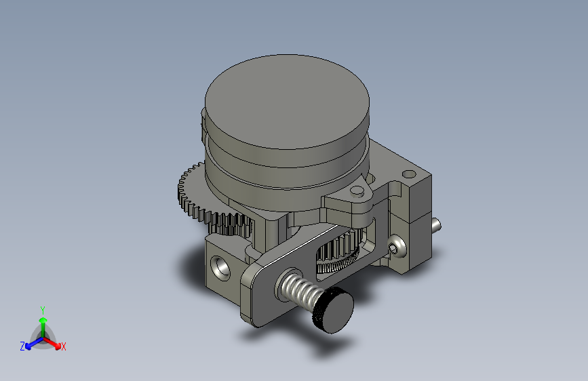
Task: Click the green Y axis arrow on triad
Action: pyautogui.click(x=43, y=326)
